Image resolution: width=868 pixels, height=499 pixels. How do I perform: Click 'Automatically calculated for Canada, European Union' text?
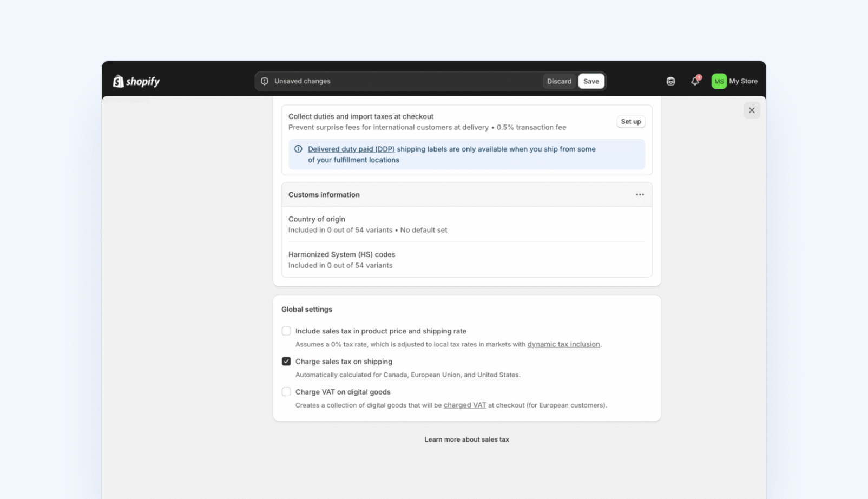[x=407, y=375]
